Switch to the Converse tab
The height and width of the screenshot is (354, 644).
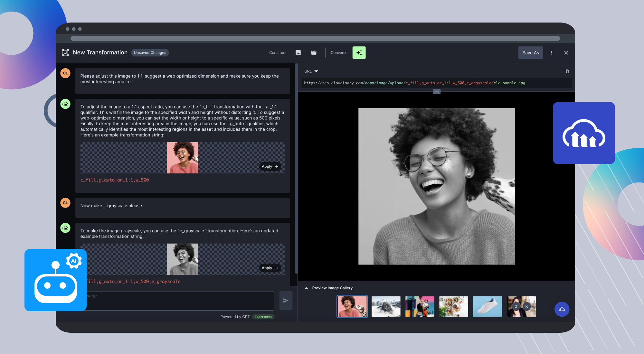339,52
